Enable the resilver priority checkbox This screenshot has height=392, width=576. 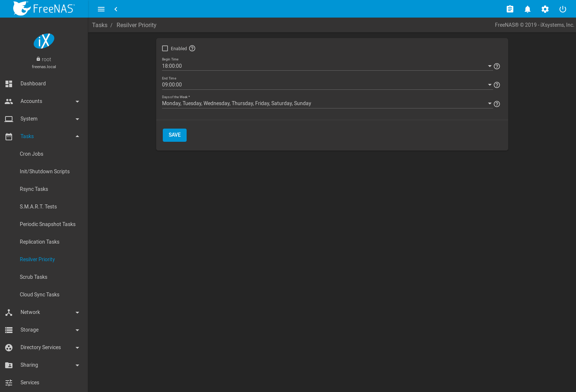(165, 48)
